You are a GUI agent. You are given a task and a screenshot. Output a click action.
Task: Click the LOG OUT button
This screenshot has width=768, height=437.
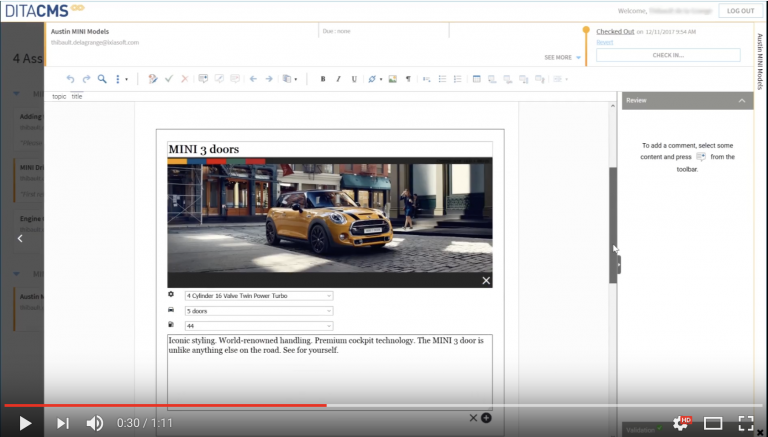tap(740, 11)
